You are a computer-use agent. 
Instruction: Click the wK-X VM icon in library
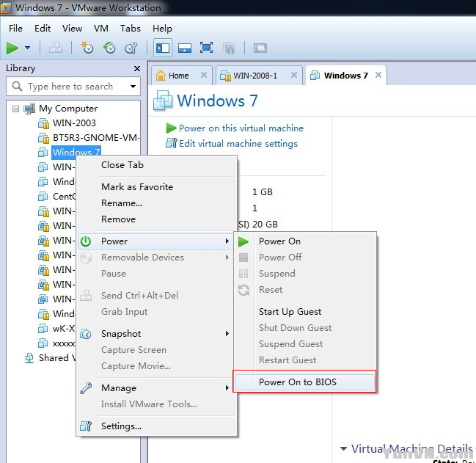click(x=43, y=329)
